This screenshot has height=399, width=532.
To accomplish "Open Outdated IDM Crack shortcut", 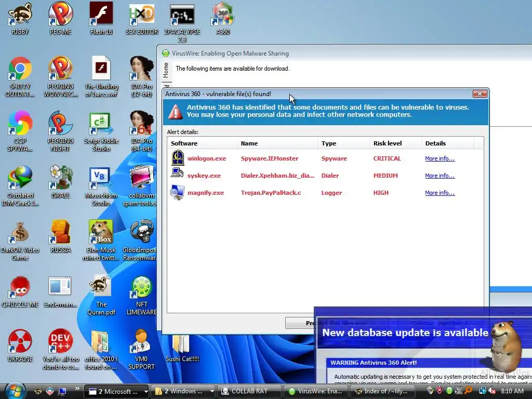I will 20,185.
